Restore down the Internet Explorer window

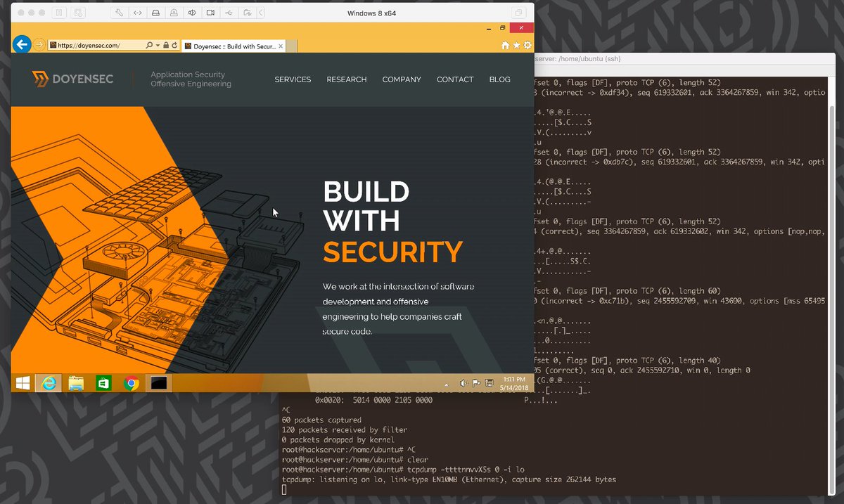point(503,28)
